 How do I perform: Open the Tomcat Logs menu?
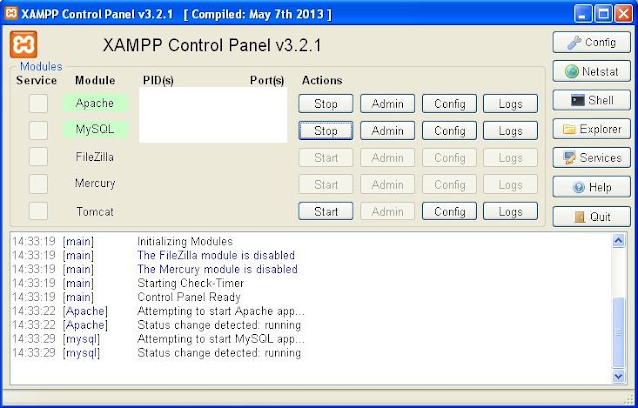click(x=510, y=212)
